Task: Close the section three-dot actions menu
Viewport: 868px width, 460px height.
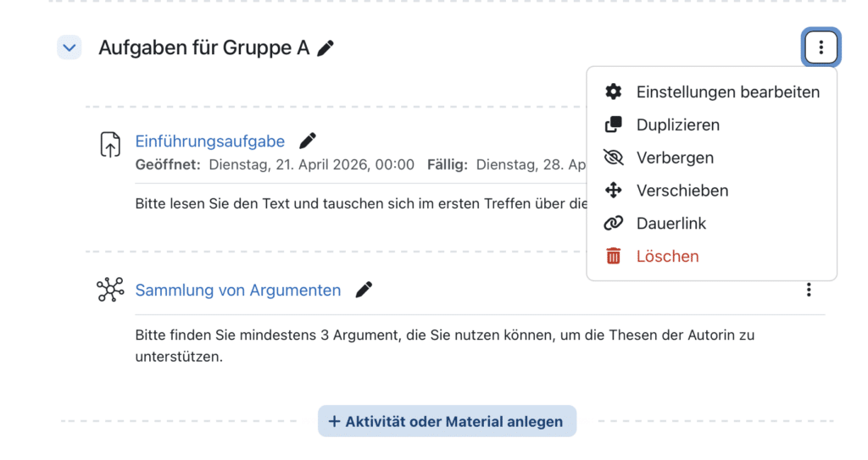Action: (821, 47)
